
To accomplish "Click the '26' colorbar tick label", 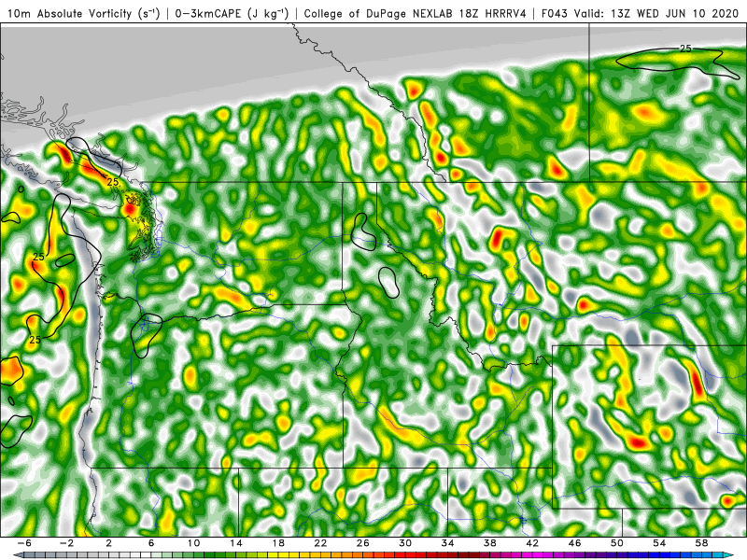I will [363, 543].
